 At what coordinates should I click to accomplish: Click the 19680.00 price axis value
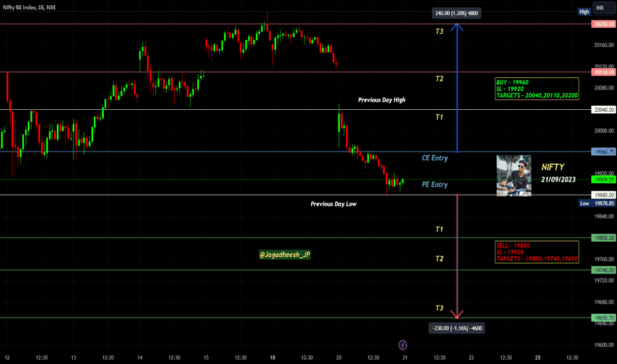(604, 302)
